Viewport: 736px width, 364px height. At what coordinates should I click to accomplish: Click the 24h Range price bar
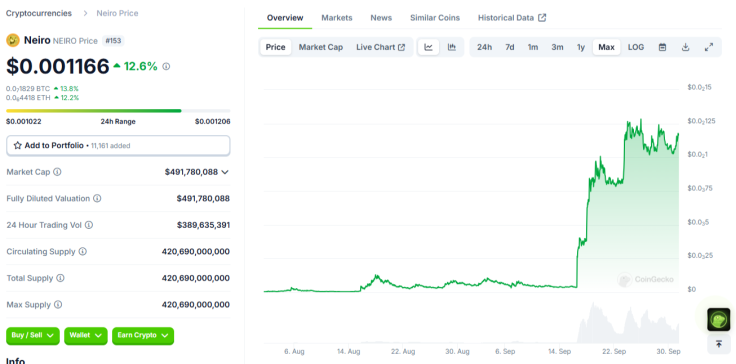point(118,111)
